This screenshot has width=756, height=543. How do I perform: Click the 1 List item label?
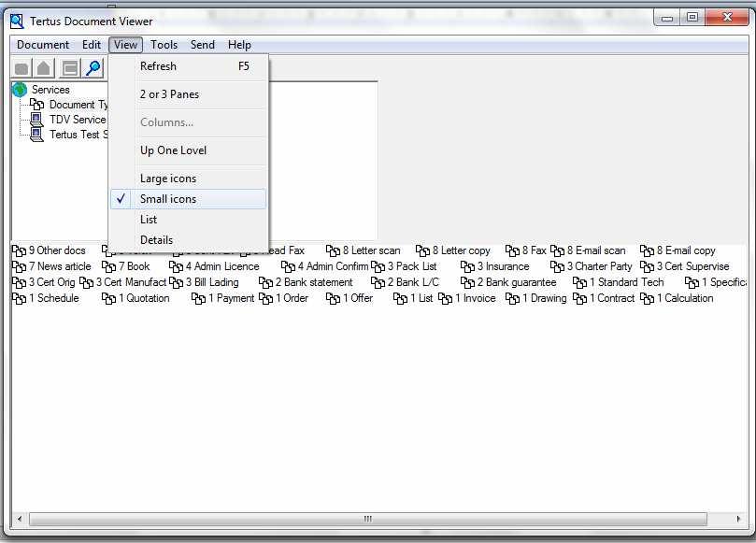tap(421, 298)
